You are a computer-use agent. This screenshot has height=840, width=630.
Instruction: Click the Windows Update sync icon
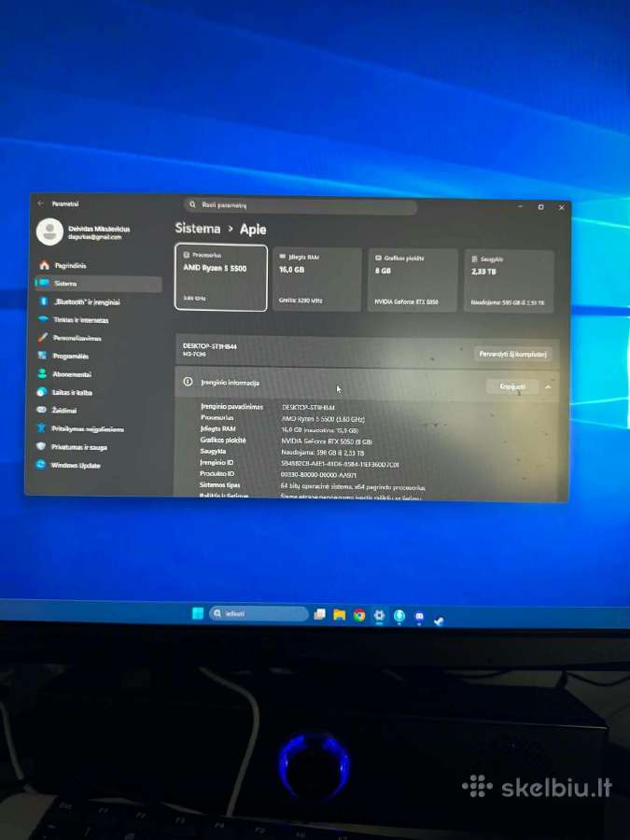click(x=41, y=465)
